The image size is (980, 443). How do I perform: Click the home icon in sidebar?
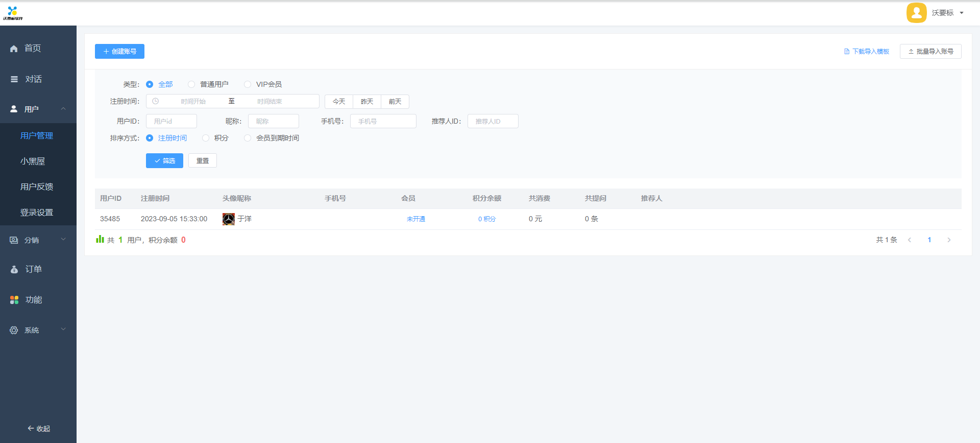(14, 49)
